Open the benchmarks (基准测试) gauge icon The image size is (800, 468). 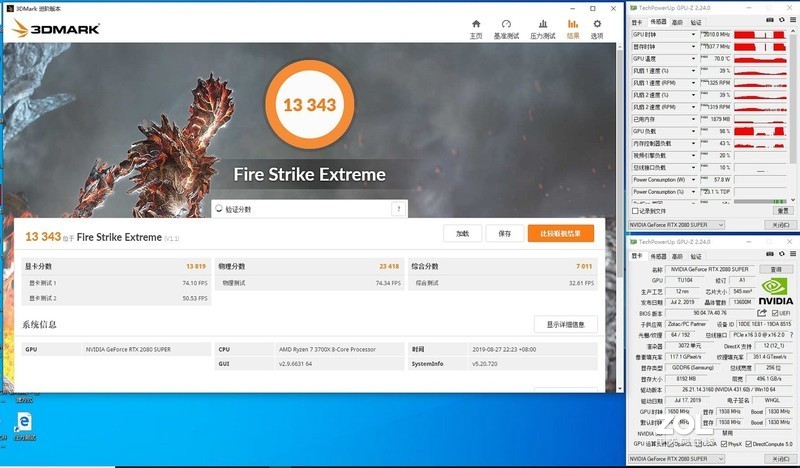coord(506,28)
